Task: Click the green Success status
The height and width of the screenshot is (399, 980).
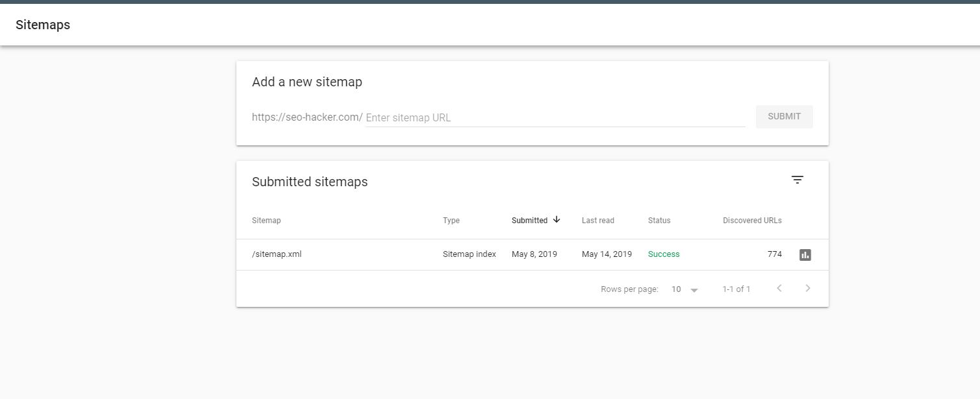Action: point(663,254)
